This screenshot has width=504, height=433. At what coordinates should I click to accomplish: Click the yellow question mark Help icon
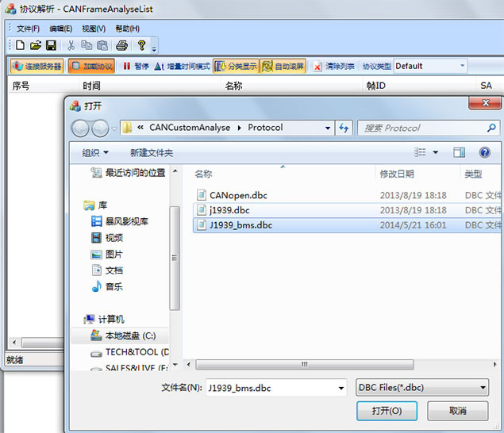pyautogui.click(x=141, y=46)
